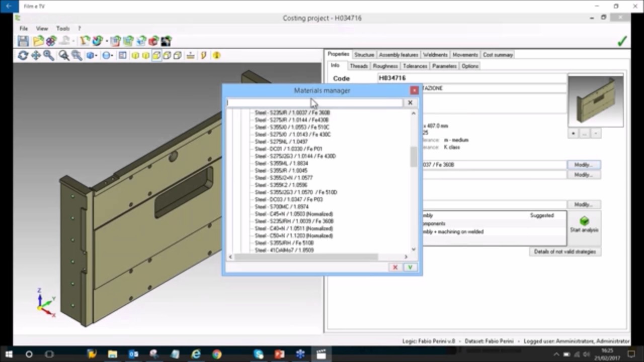
Task: Click the green checkmark confirm icon
Action: tap(622, 41)
